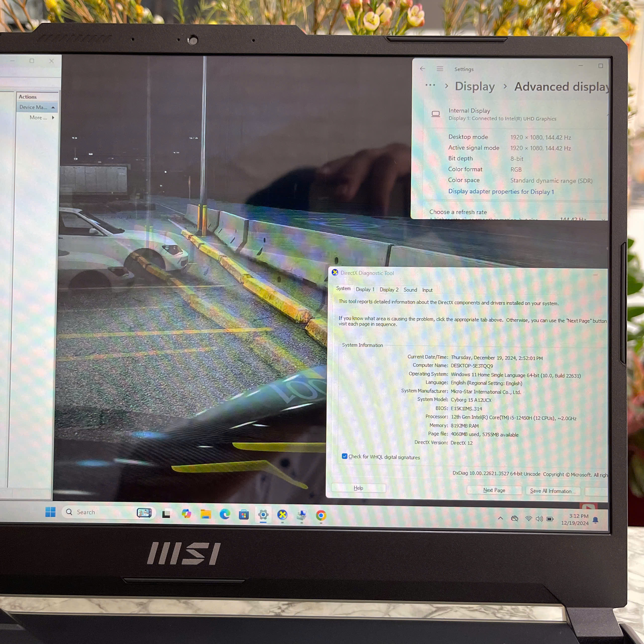Go back in the Settings window
Image resolution: width=644 pixels, height=644 pixels.
(422, 68)
